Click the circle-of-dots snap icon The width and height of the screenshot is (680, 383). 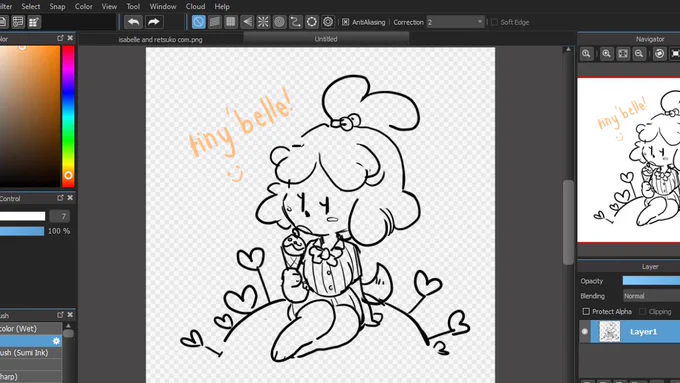pyautogui.click(x=312, y=22)
